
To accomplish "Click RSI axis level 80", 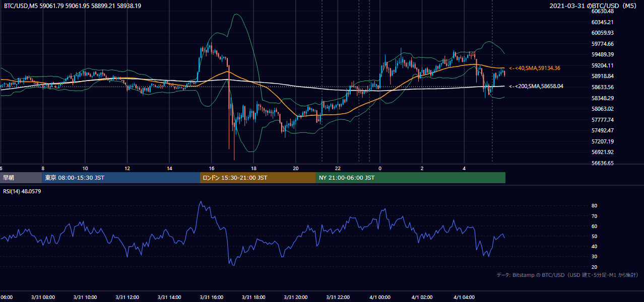I will click(594, 206).
